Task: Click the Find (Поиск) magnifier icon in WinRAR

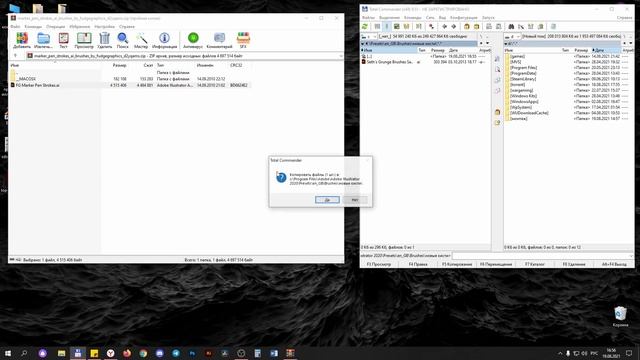Action: (x=122, y=41)
